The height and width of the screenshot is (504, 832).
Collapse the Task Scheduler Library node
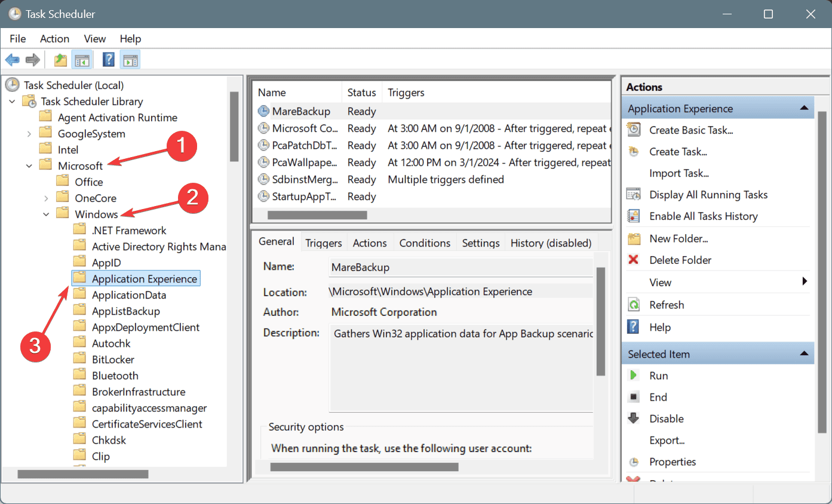tap(12, 102)
